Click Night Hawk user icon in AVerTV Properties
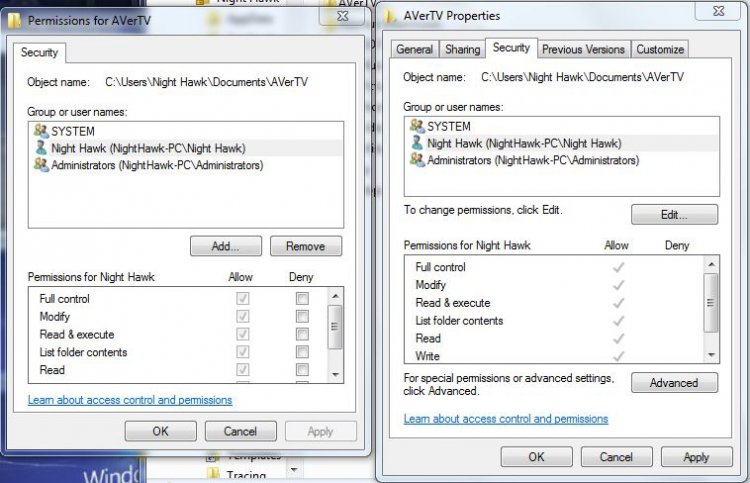 pyautogui.click(x=417, y=143)
